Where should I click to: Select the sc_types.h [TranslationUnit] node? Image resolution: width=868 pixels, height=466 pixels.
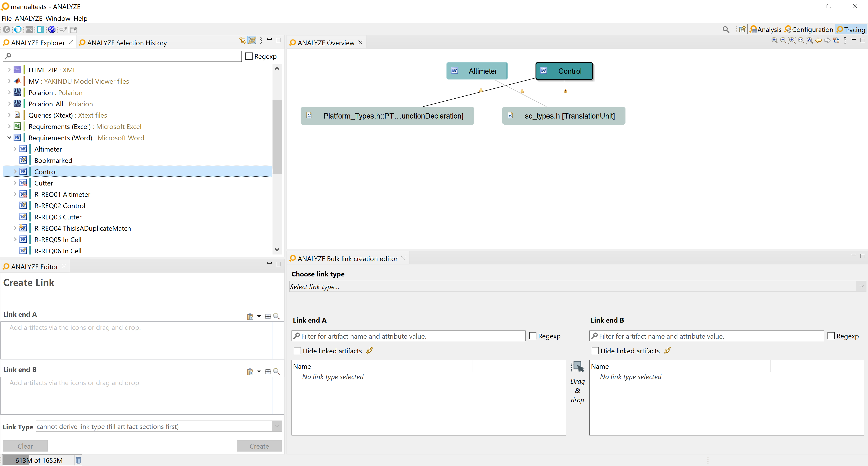[x=563, y=116]
